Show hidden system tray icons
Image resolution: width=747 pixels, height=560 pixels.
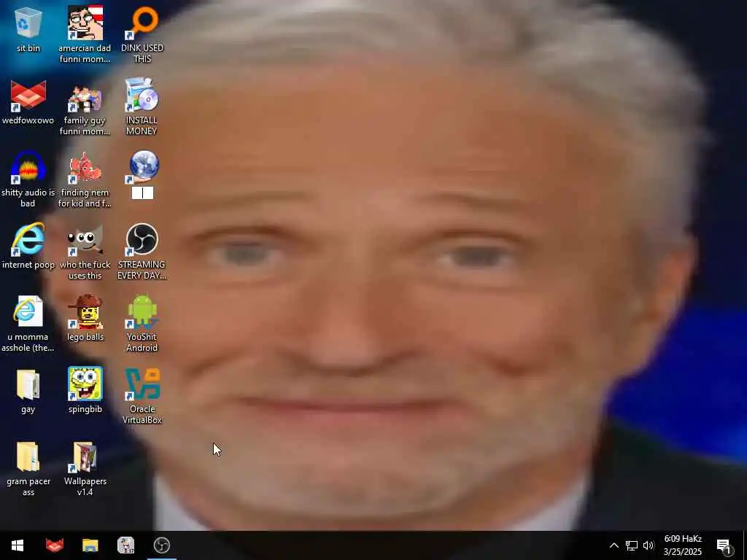click(614, 545)
